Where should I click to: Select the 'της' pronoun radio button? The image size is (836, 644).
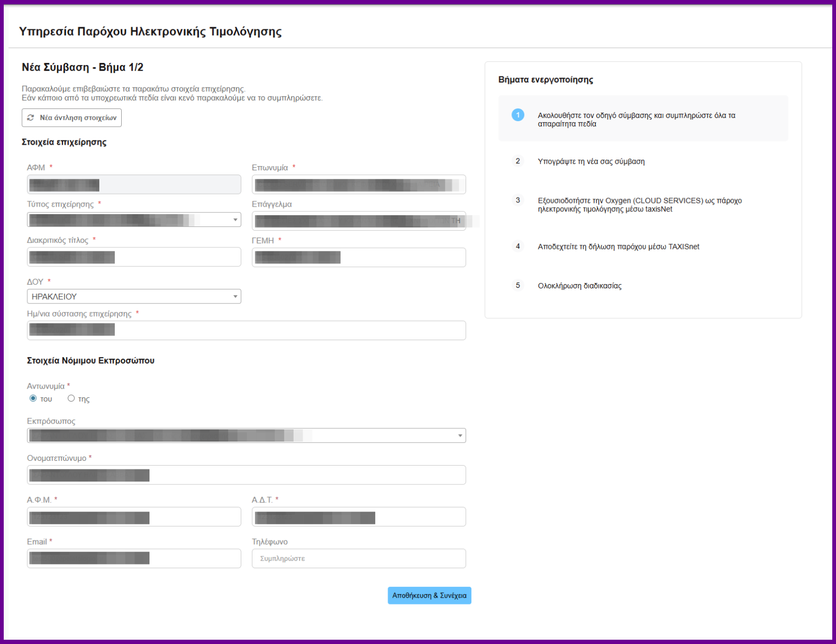[71, 398]
